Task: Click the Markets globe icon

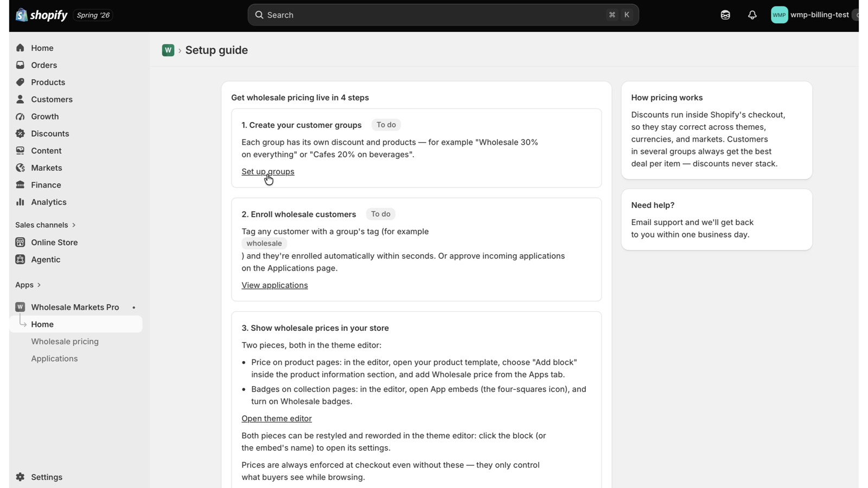Action: tap(20, 168)
